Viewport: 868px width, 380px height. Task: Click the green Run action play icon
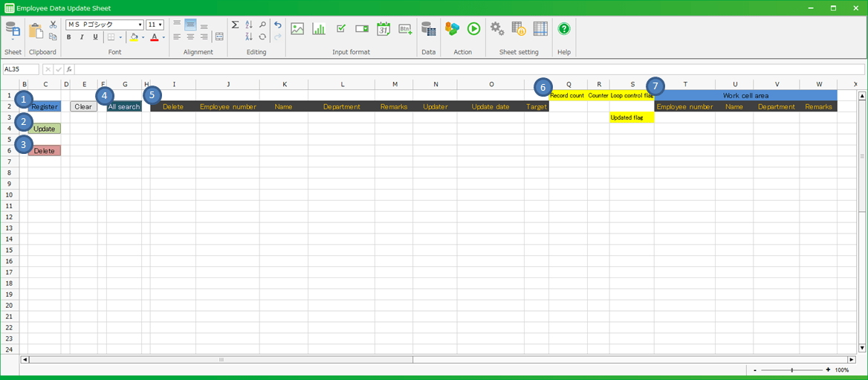pyautogui.click(x=473, y=29)
